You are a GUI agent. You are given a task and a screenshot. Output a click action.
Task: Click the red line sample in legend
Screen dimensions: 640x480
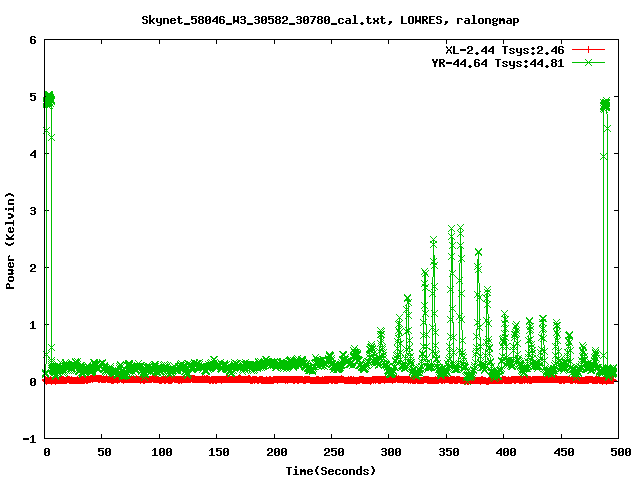point(588,50)
